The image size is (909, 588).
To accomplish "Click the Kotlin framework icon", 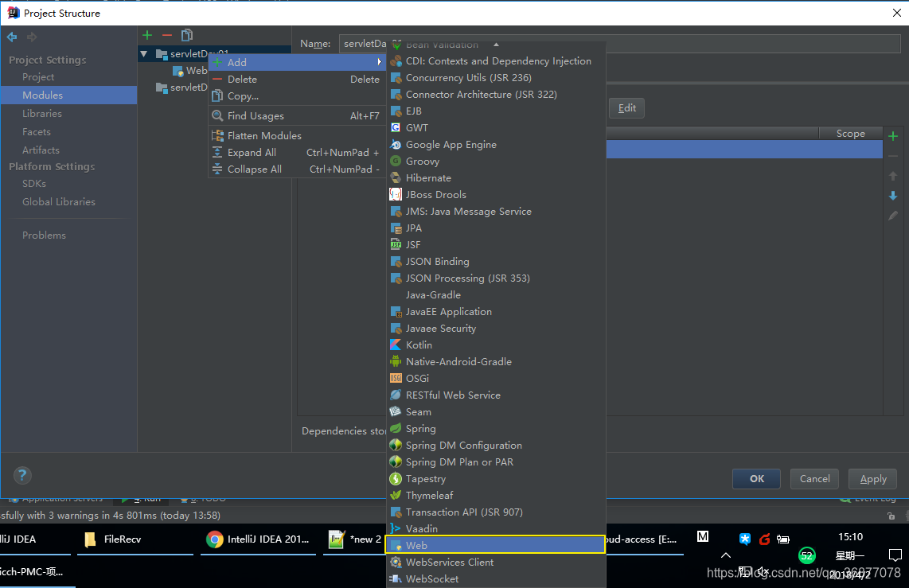I will click(396, 345).
